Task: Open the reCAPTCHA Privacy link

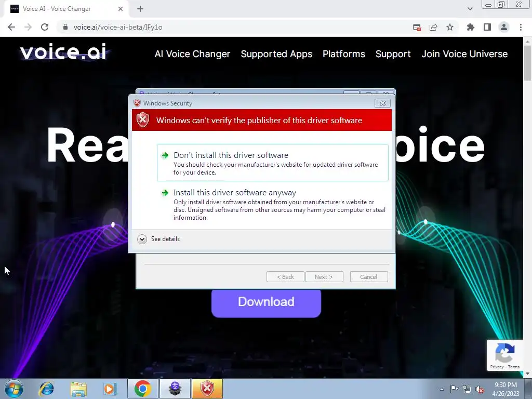Action: [496, 367]
